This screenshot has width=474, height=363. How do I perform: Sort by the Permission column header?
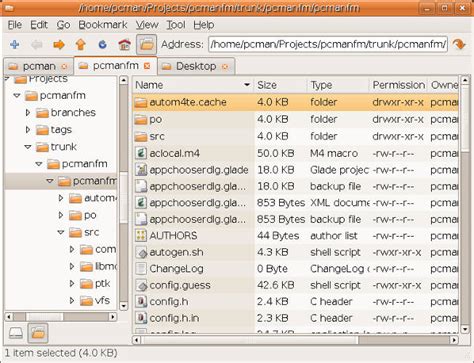pyautogui.click(x=398, y=85)
